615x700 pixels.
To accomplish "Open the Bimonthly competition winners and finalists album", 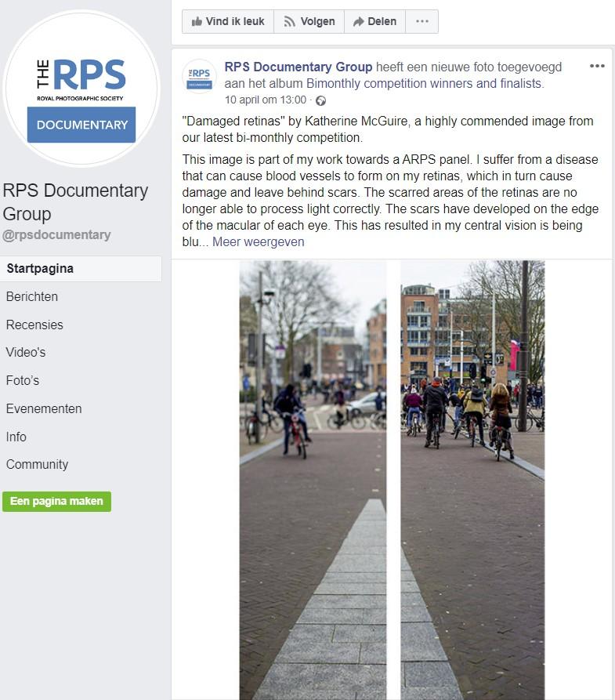I will click(x=424, y=83).
